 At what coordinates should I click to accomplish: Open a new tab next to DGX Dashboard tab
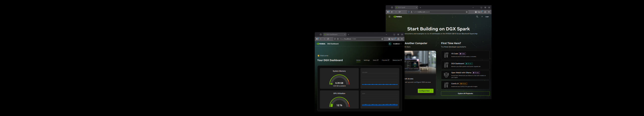pyautogui.click(x=348, y=35)
